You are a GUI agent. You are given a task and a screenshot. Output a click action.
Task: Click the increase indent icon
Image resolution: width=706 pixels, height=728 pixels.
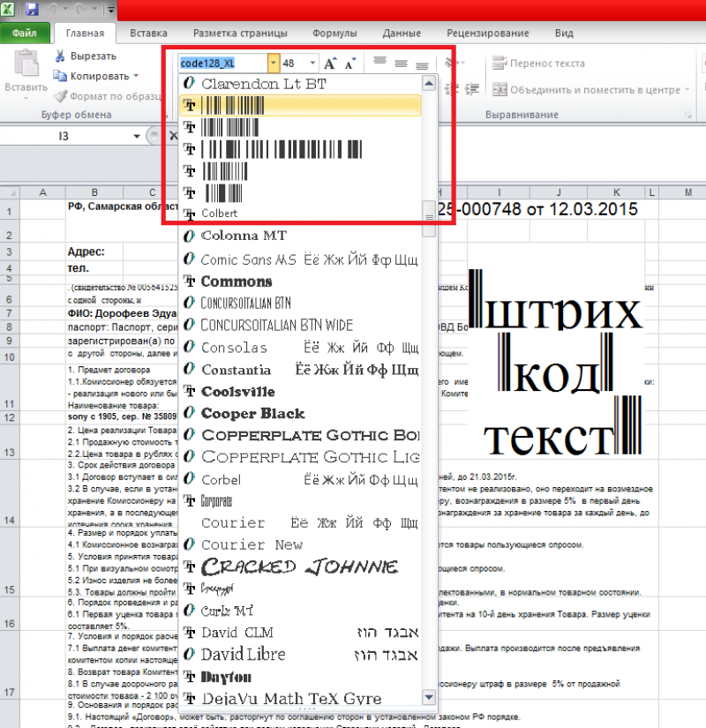tap(472, 89)
